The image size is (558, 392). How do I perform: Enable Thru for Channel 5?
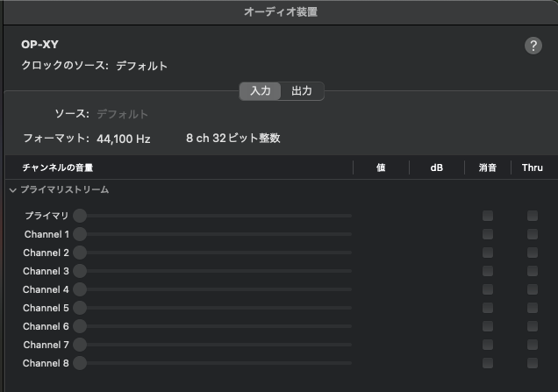coord(533,308)
